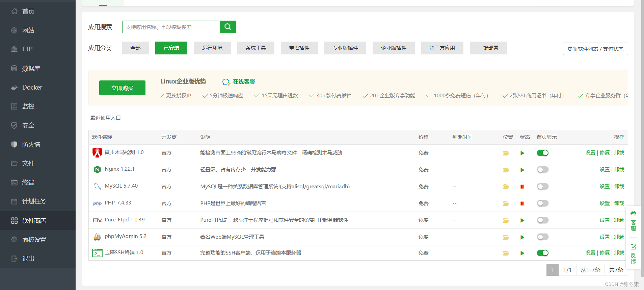
Task: Select the 企业版插件 category filter
Action: [x=394, y=48]
